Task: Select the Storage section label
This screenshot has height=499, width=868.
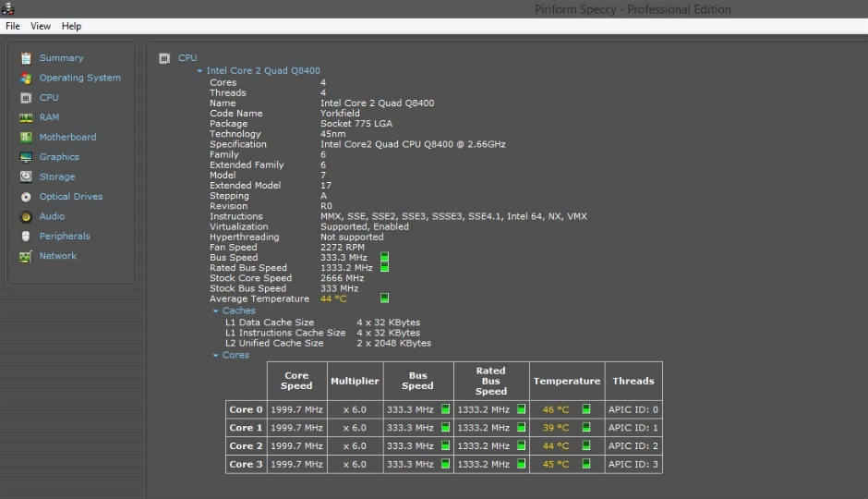Action: (57, 176)
